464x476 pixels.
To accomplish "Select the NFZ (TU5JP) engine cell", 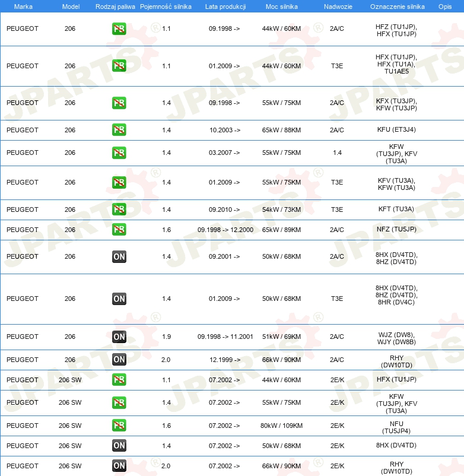I will click(x=396, y=229).
